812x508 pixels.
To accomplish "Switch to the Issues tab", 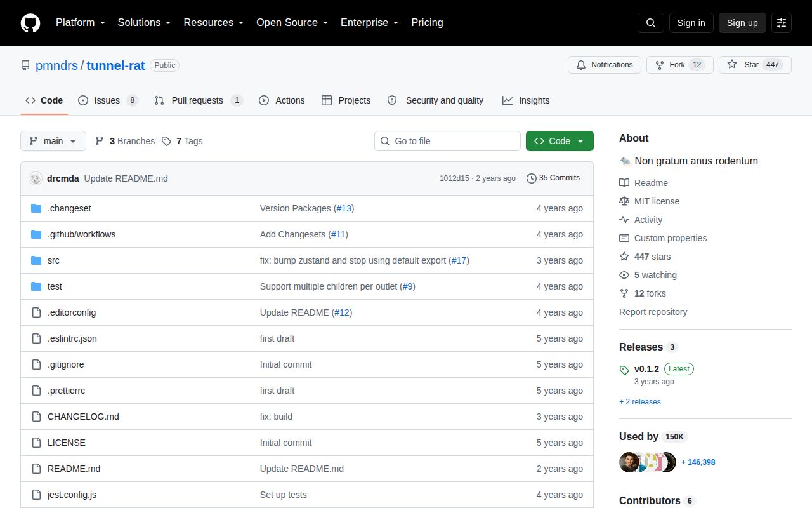I will [108, 100].
